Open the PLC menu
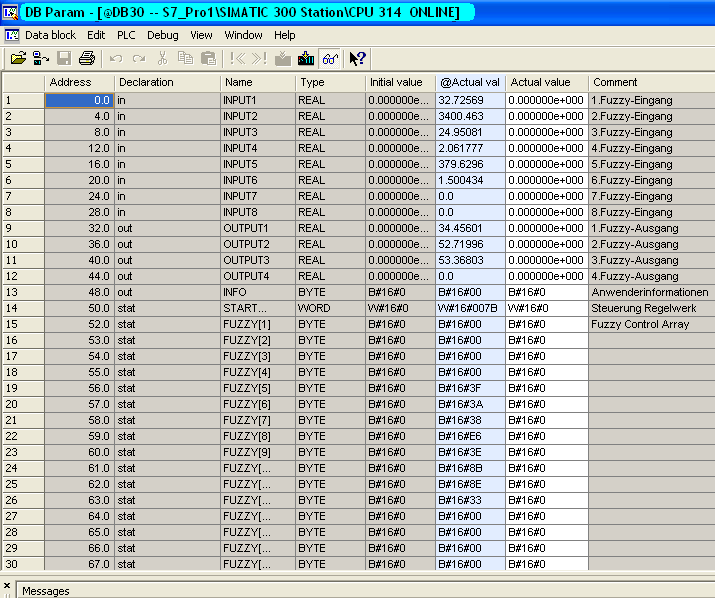Image resolution: width=715 pixels, height=598 pixels. pyautogui.click(x=126, y=35)
